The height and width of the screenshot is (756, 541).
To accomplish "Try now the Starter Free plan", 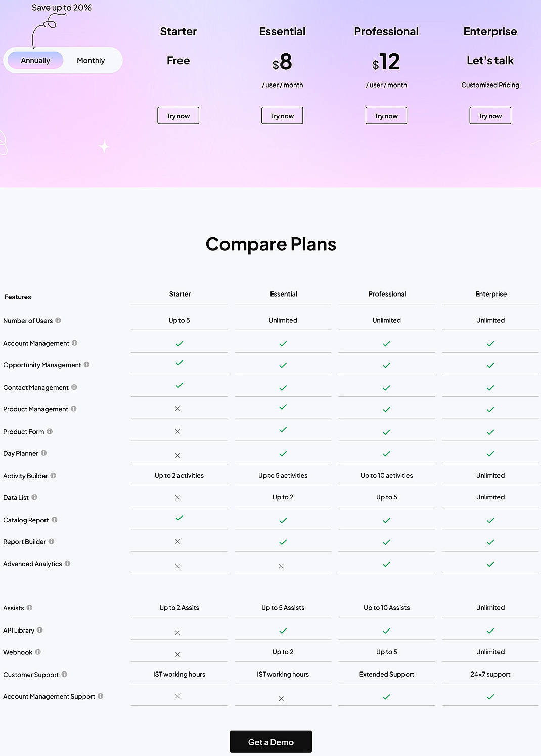I will 178,115.
